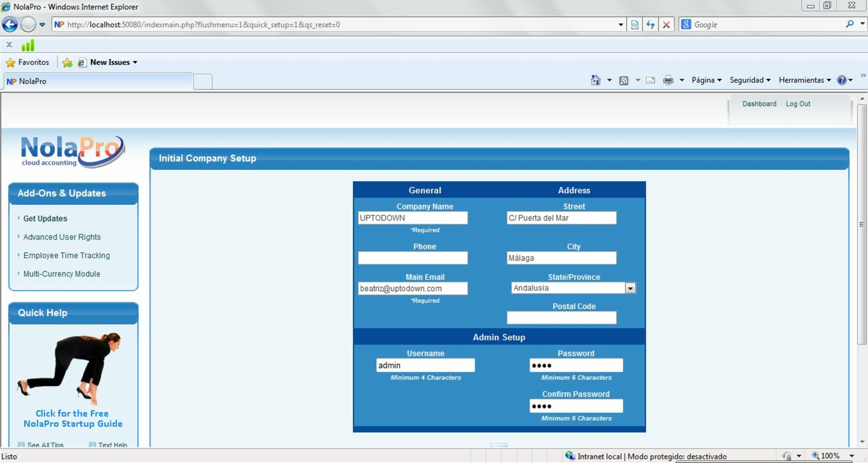
Task: Open the Get Updates link
Action: coord(45,219)
